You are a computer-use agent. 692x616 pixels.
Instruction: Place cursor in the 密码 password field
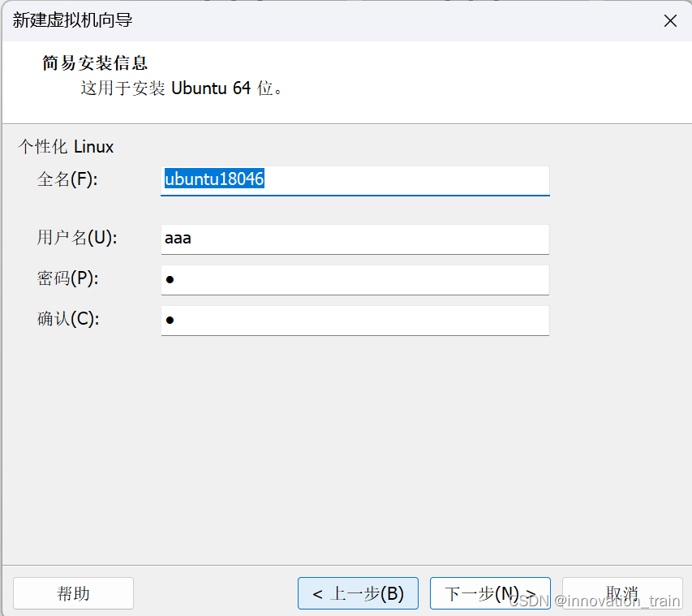click(x=355, y=279)
